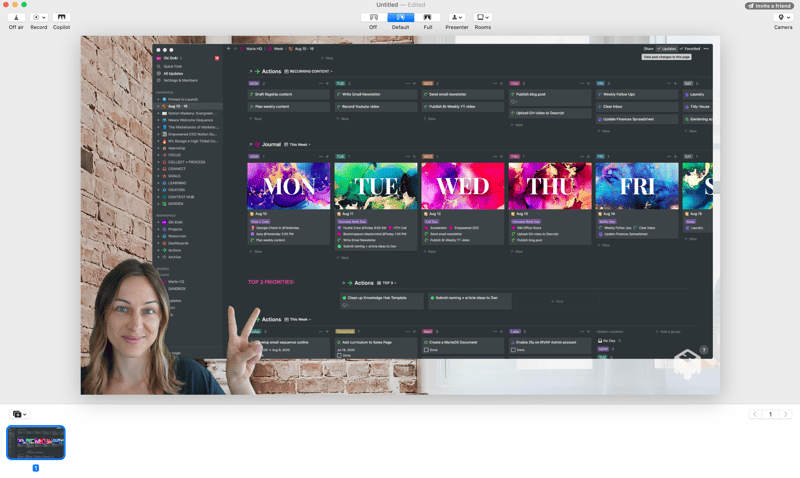This screenshot has width=800, height=478.
Task: Expand the FOCUS sidebar page toggle
Action: point(159,155)
